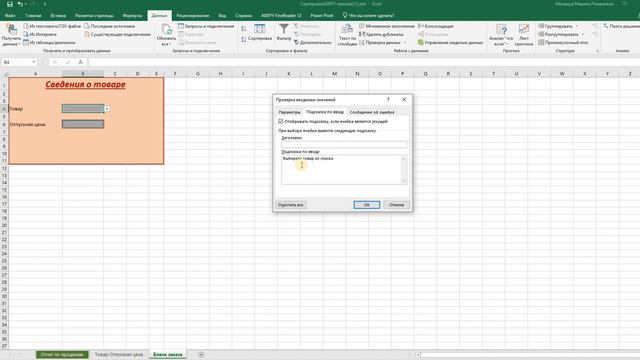This screenshot has width=640, height=360.
Task: Open Управление моделью данных
Action: (451, 42)
